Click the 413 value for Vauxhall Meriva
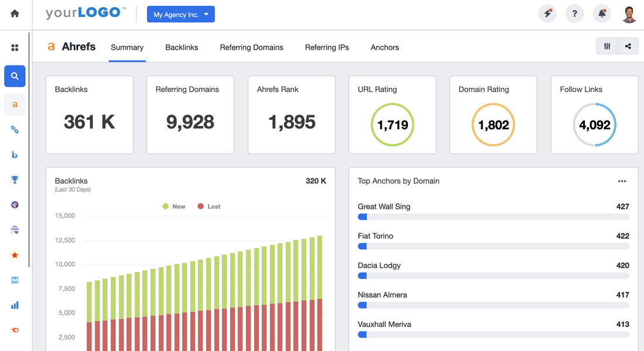The width and height of the screenshot is (644, 351). (623, 324)
